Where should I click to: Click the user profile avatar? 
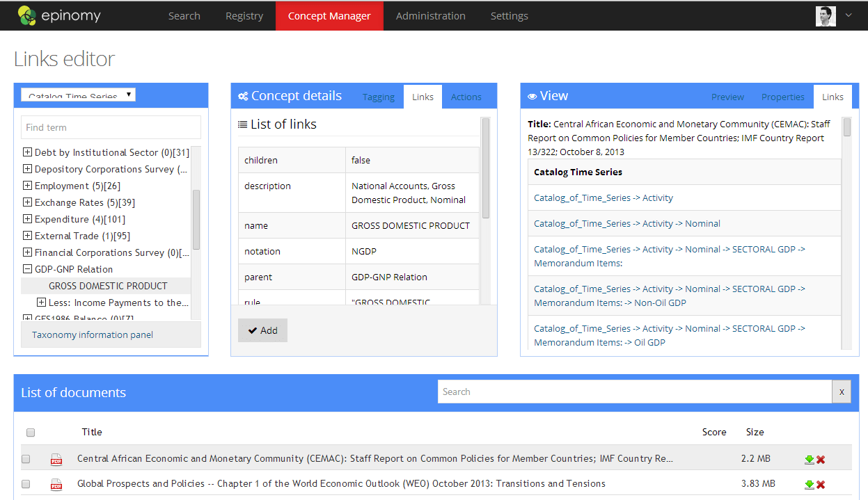coord(826,15)
